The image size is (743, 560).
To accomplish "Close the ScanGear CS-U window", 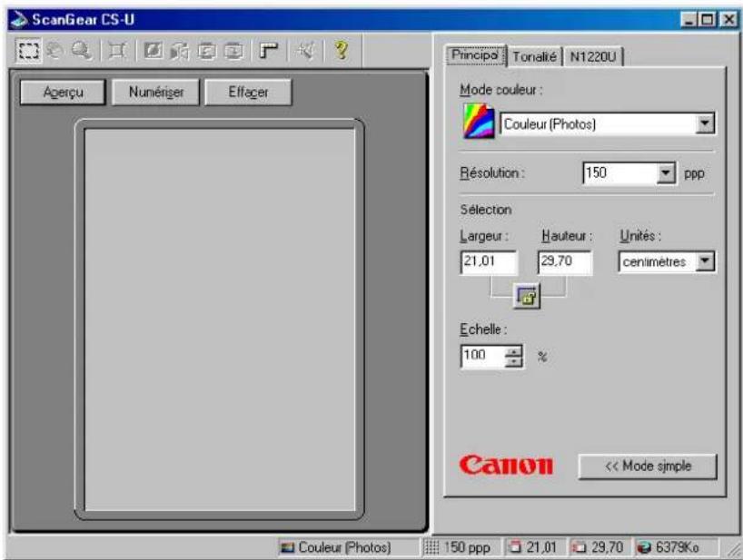I will point(728,20).
